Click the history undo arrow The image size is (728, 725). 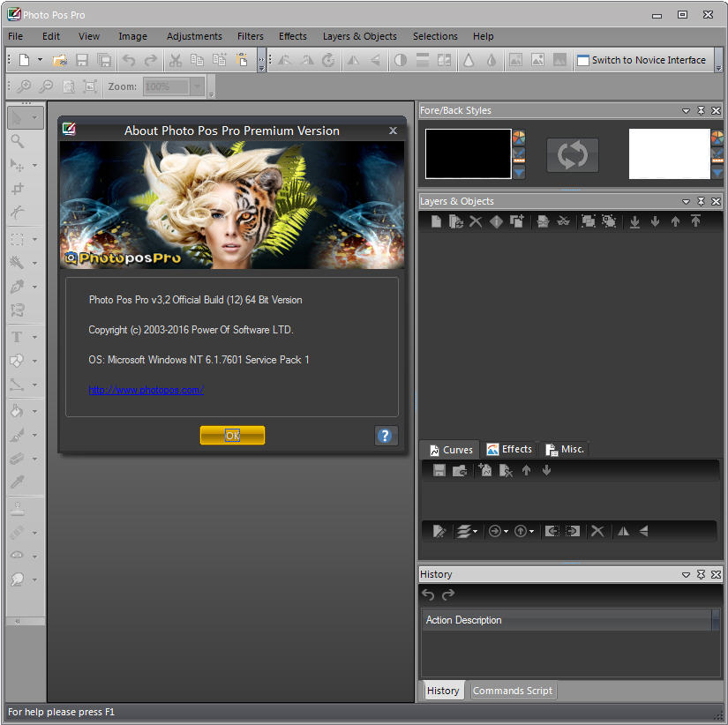(x=428, y=594)
